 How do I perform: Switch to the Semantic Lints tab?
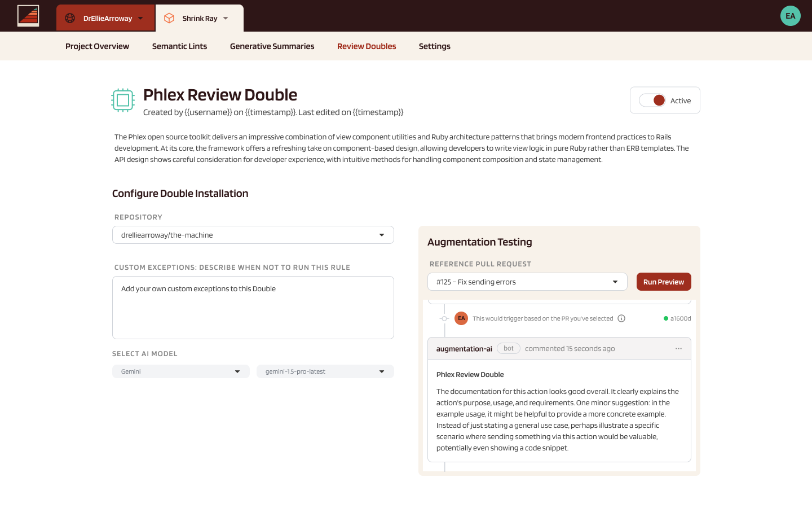179,46
